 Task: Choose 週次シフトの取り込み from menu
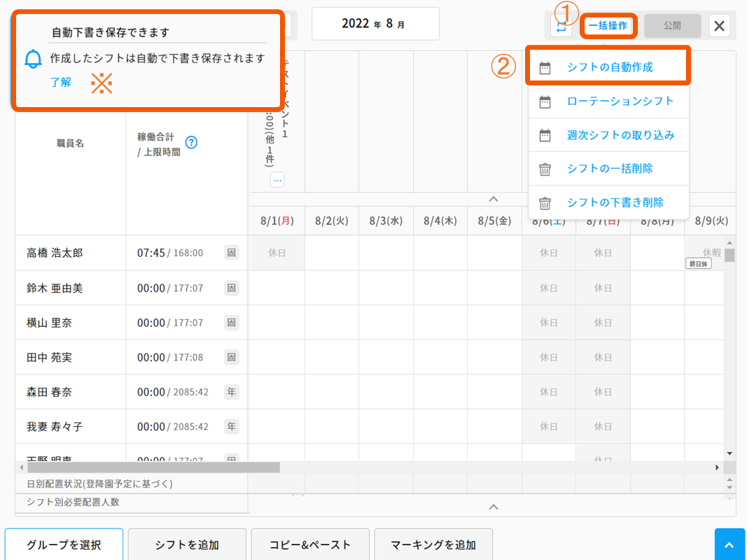pos(620,135)
